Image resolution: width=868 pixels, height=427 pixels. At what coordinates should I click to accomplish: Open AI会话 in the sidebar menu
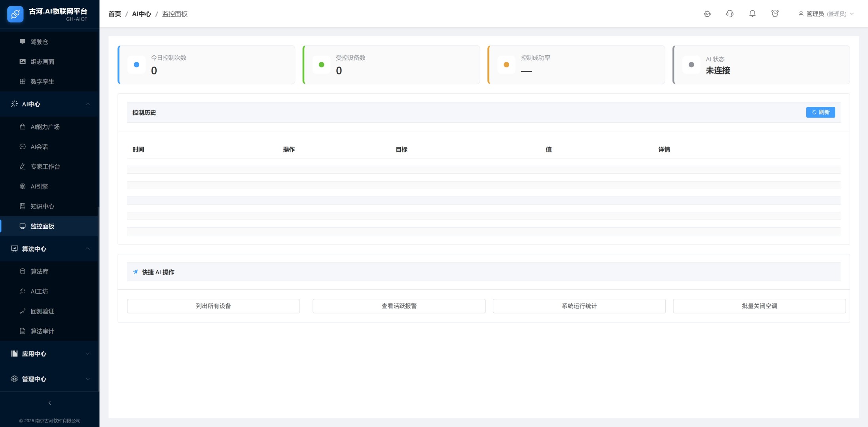(39, 147)
